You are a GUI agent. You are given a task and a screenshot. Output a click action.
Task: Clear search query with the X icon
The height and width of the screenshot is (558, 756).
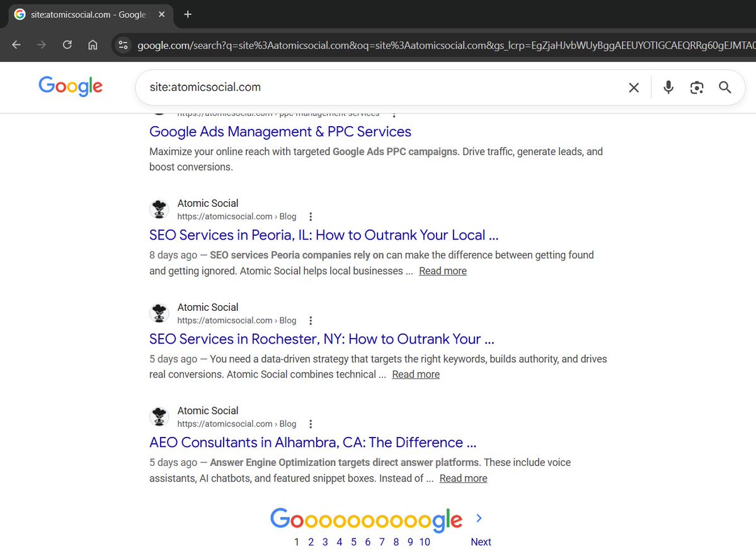[x=634, y=88]
